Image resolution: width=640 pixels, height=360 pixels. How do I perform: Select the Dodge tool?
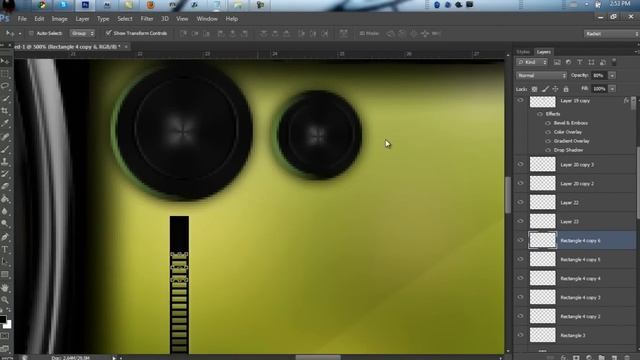[x=5, y=224]
